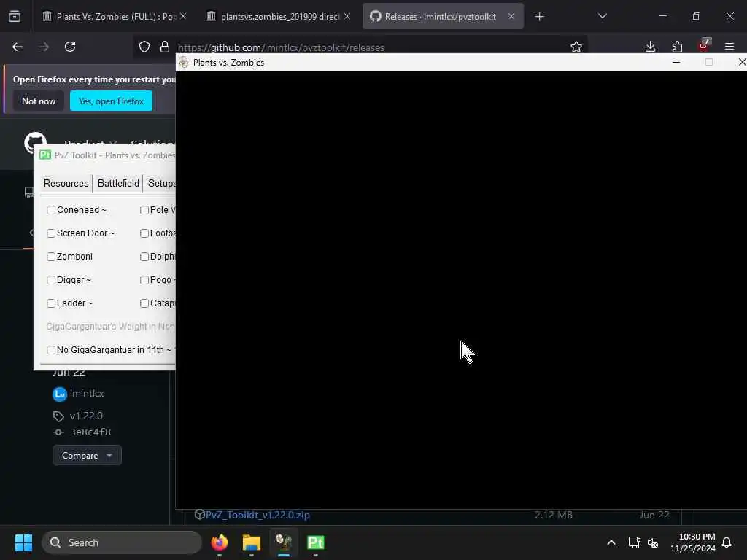The width and height of the screenshot is (747, 560).
Task: Open Firefox downloads panel
Action: (650, 47)
